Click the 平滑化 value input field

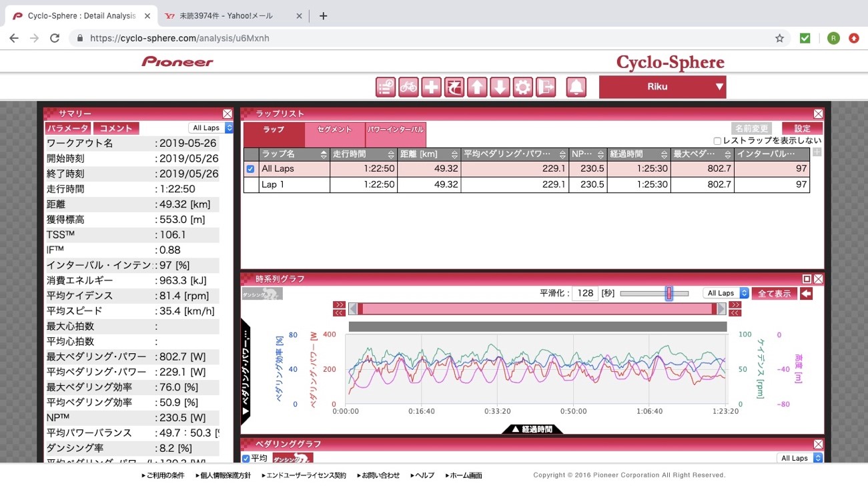click(x=584, y=294)
